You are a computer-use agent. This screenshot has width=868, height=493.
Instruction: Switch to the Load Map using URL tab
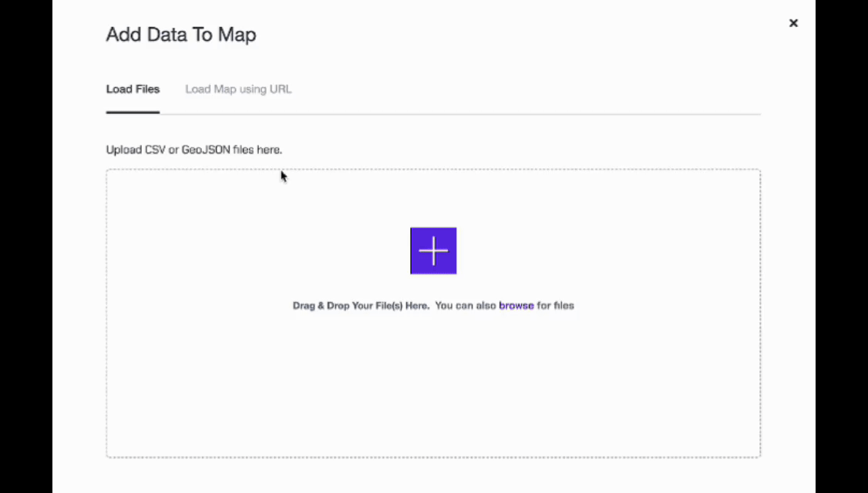point(238,89)
